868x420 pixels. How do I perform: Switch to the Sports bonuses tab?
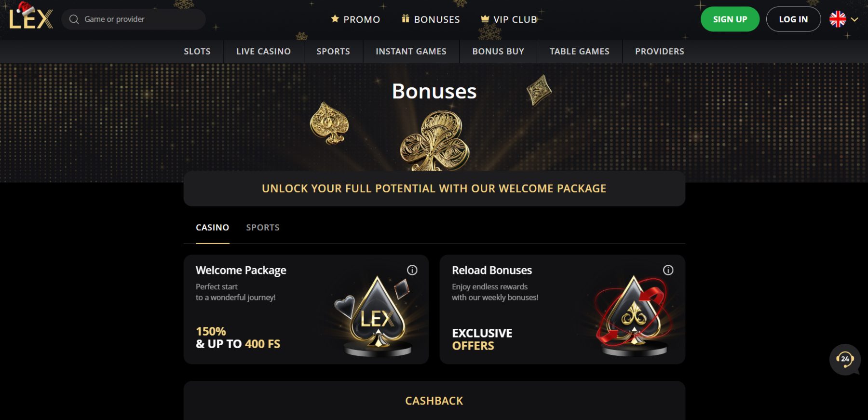click(263, 228)
